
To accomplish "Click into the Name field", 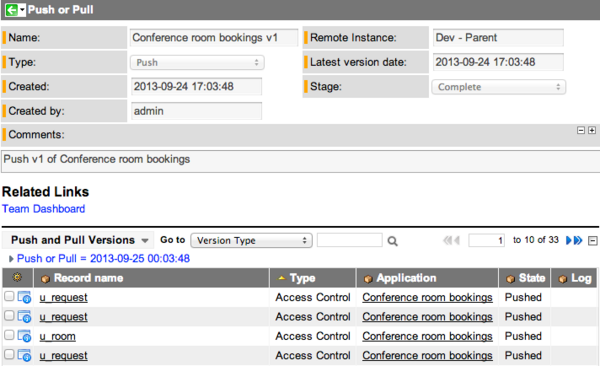I will pyautogui.click(x=214, y=38).
